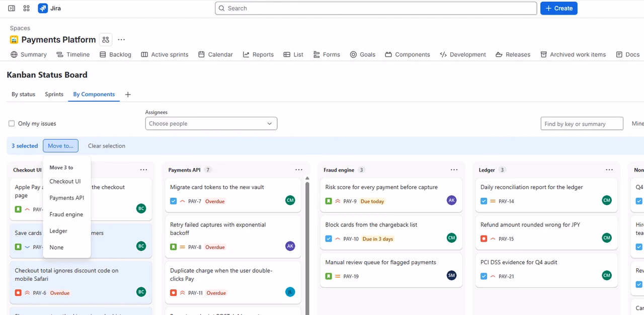This screenshot has height=315, width=644.
Task: Open card 'PCI DSS evidence for Q4 audit'
Action: click(546, 270)
